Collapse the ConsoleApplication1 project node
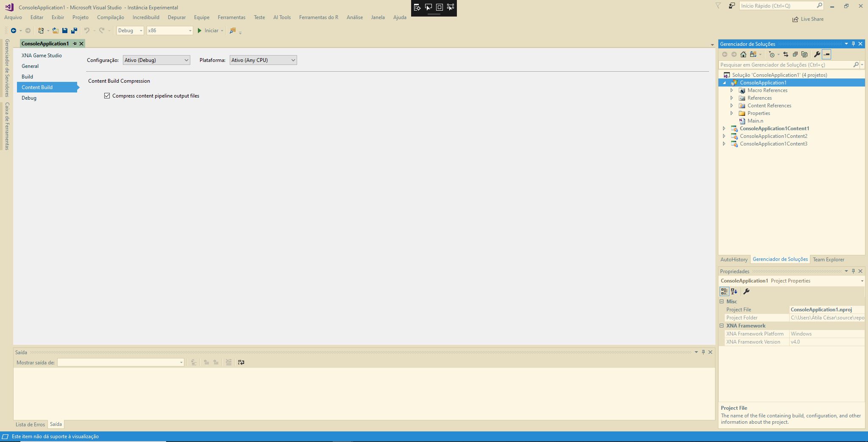 point(726,82)
